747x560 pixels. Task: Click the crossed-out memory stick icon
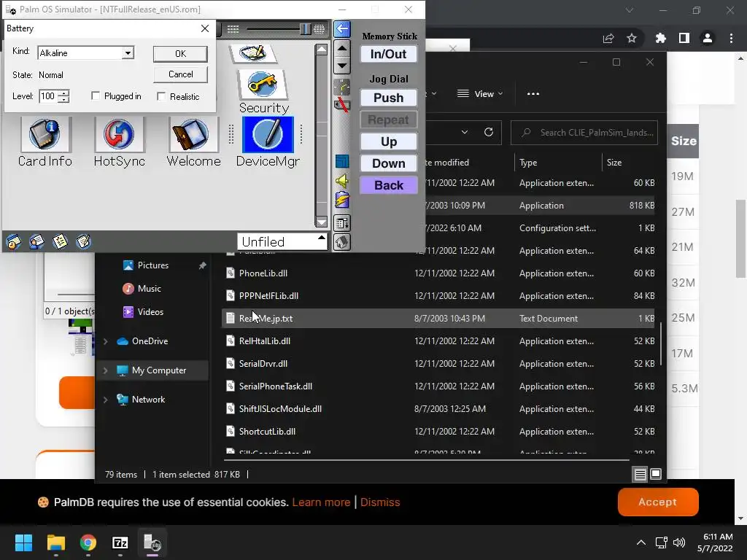tap(341, 104)
